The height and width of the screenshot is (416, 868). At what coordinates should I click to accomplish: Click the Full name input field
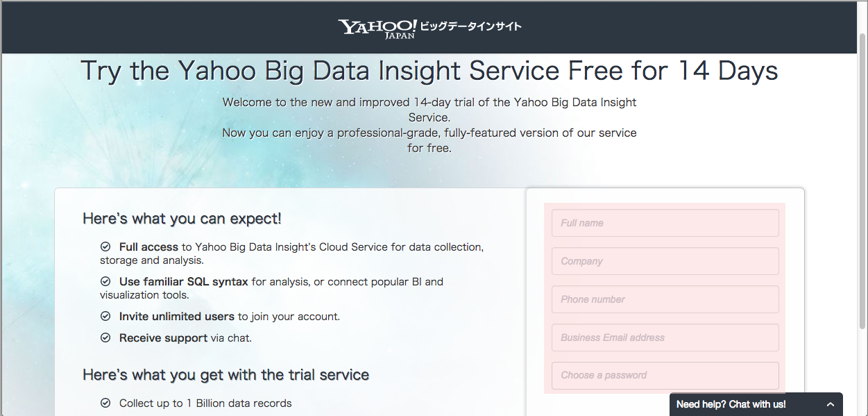pyautogui.click(x=664, y=222)
